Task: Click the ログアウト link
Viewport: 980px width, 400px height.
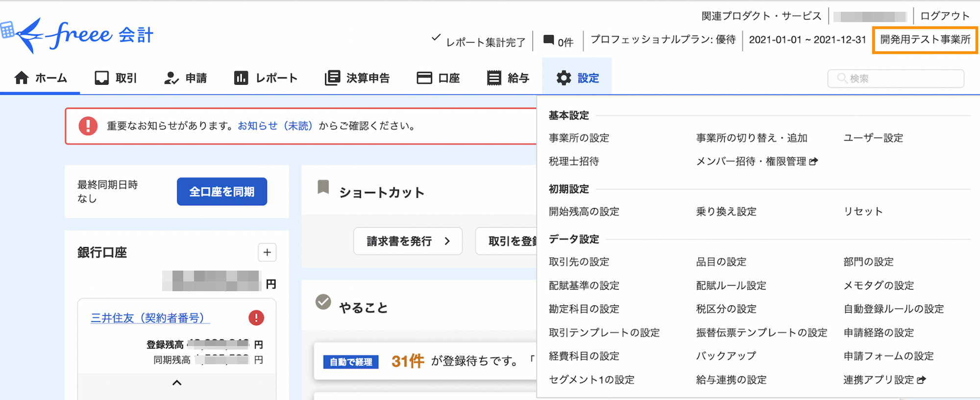Action: pos(944,16)
